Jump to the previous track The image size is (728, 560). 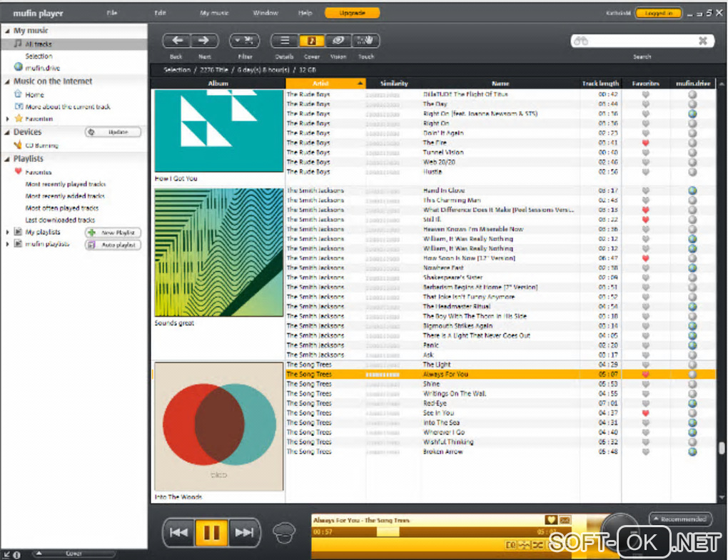point(178,533)
